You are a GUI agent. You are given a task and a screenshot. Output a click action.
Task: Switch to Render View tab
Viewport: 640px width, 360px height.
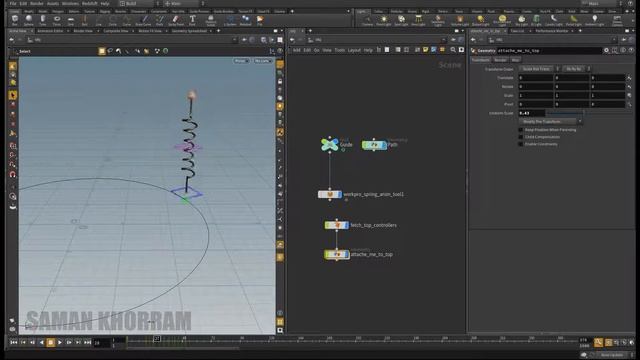point(83,31)
